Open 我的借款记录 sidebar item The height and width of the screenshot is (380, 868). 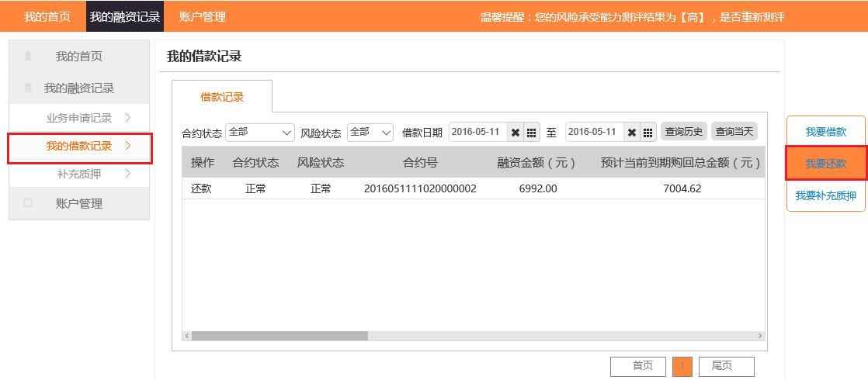point(80,148)
